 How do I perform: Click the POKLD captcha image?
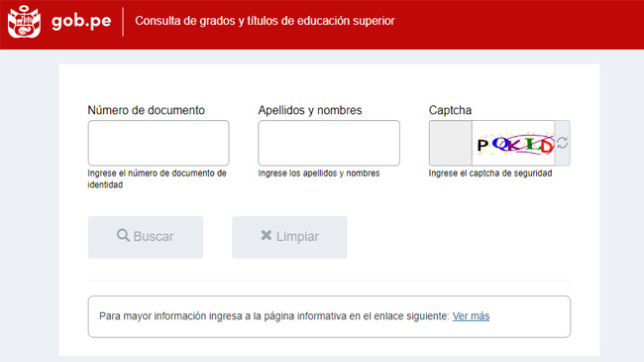[513, 143]
